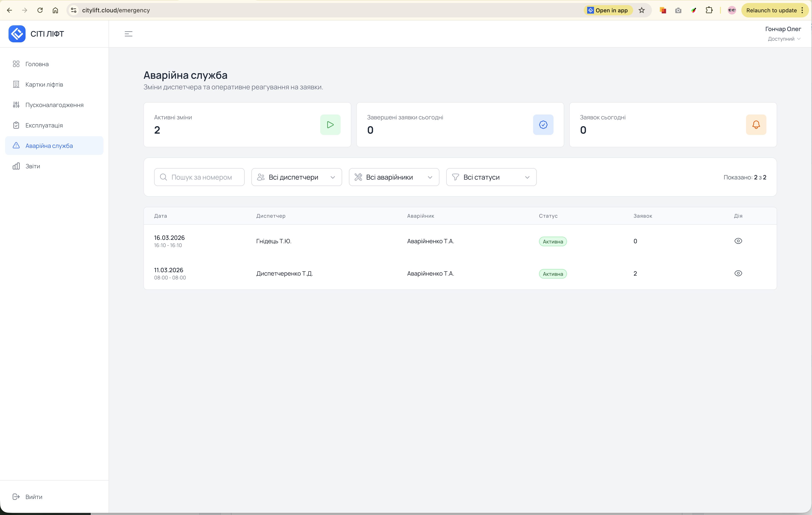The height and width of the screenshot is (515, 812).
Task: Click the blue checkmark badge icon
Action: (x=543, y=125)
